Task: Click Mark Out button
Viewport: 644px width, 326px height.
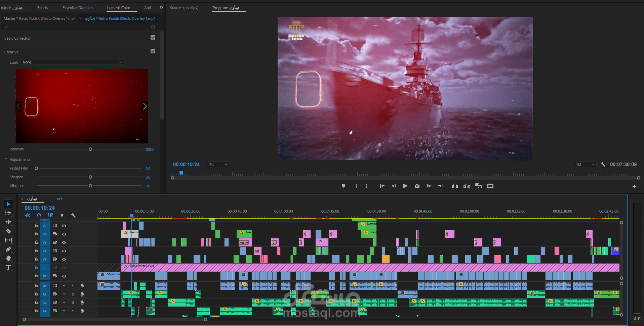Action: tap(367, 186)
